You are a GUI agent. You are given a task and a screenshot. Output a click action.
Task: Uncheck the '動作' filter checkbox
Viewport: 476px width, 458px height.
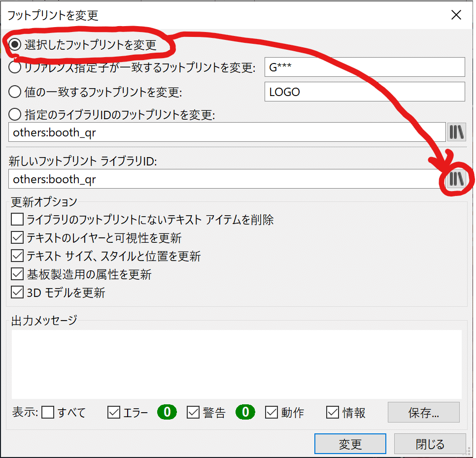point(271,412)
